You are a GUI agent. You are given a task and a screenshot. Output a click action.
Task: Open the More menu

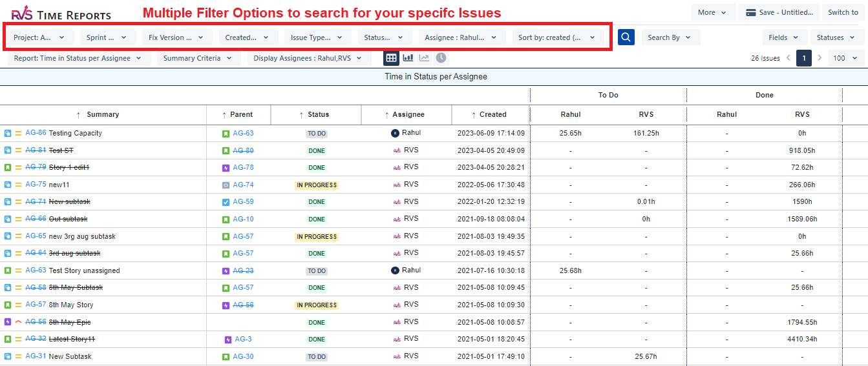click(x=713, y=12)
